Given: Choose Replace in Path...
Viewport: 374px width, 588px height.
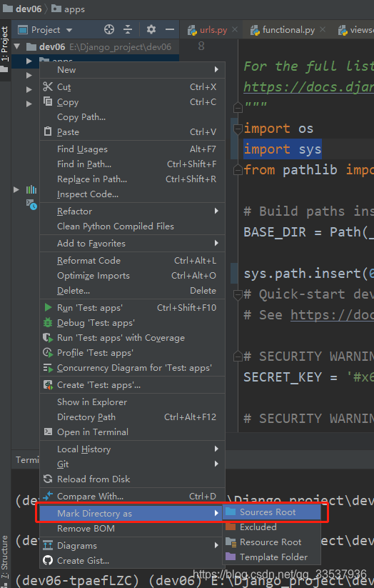Looking at the screenshot, I should [x=132, y=179].
